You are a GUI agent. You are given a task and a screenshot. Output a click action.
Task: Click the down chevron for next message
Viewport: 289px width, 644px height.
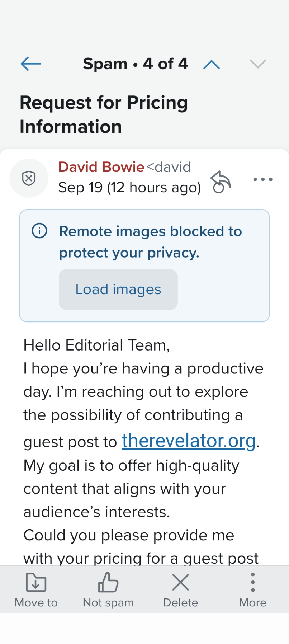258,64
